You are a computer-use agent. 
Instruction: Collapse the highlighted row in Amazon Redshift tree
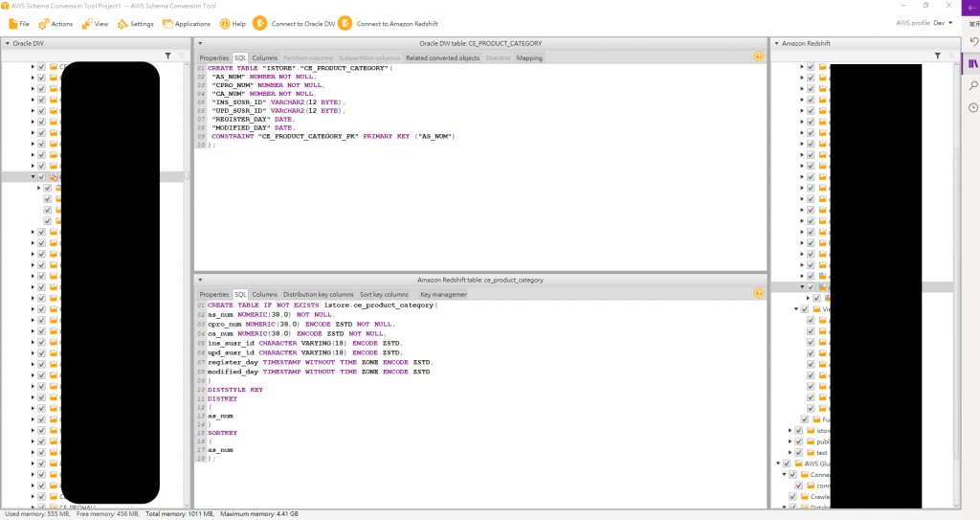(803, 287)
